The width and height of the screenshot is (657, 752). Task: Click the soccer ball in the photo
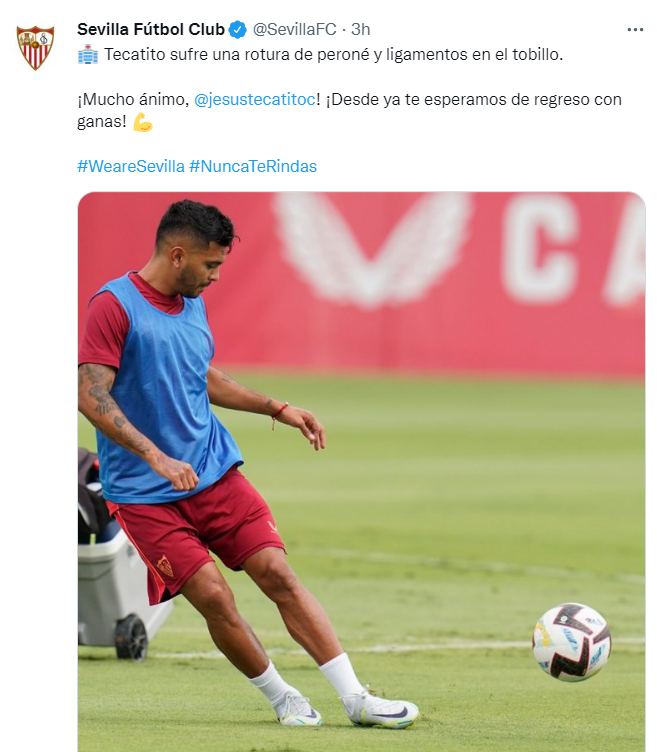pos(572,642)
